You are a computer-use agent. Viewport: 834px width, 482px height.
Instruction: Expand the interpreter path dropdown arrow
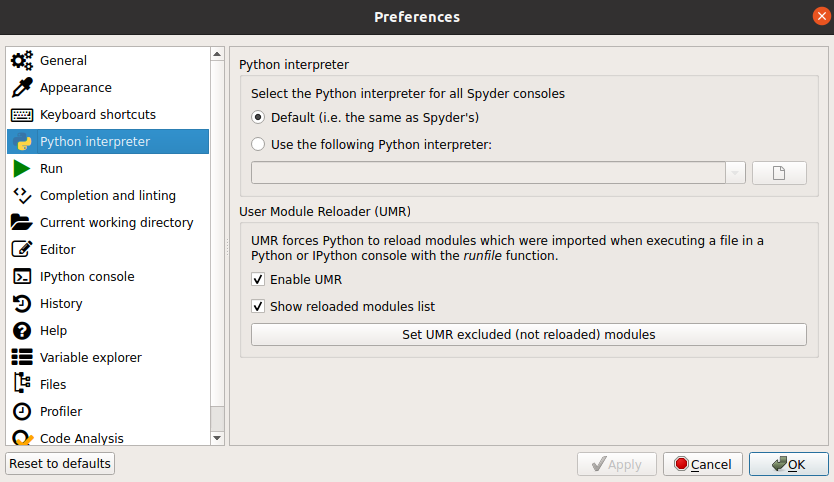pos(736,173)
